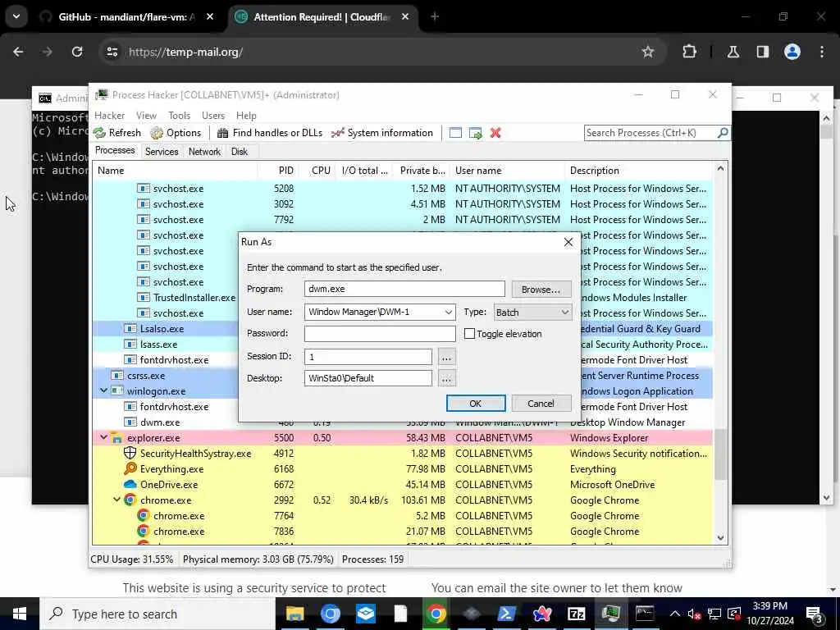Click the Session ID input field
Screen dimensions: 840x630
(x=368, y=357)
